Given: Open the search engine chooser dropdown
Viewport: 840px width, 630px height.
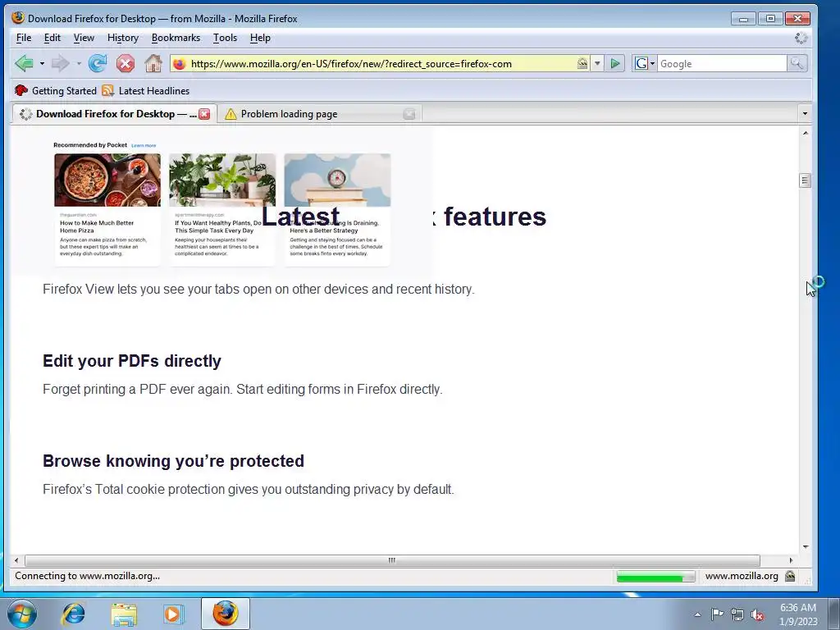Looking at the screenshot, I should coord(652,64).
